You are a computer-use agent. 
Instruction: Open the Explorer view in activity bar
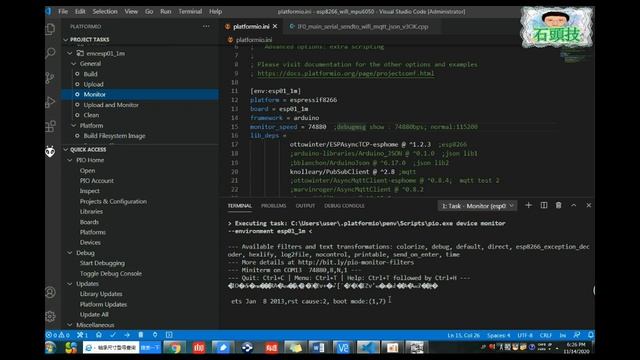click(50, 29)
